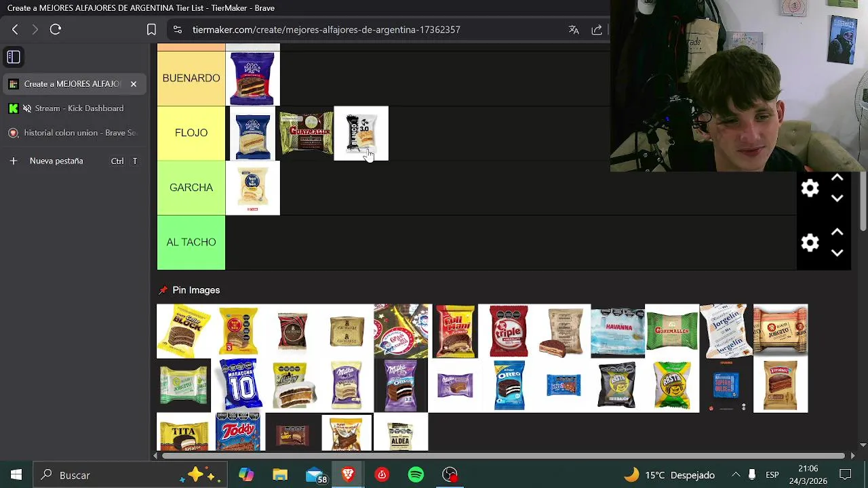Toggle the vertical tabs sidebar panel
The width and height of the screenshot is (868, 488).
click(x=14, y=57)
